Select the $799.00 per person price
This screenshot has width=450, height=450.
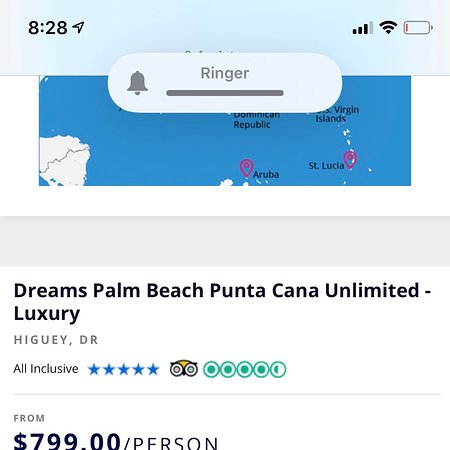116,441
